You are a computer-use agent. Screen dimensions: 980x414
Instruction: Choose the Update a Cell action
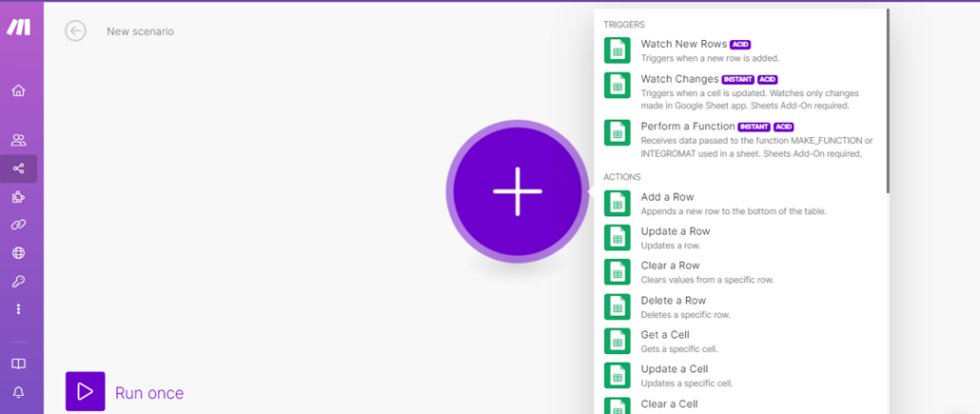740,375
